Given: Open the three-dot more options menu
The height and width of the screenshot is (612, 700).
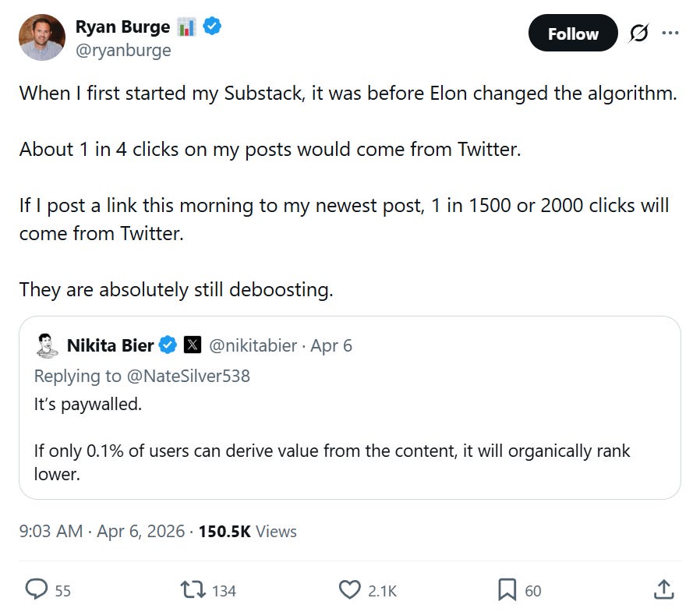Looking at the screenshot, I should 670,33.
